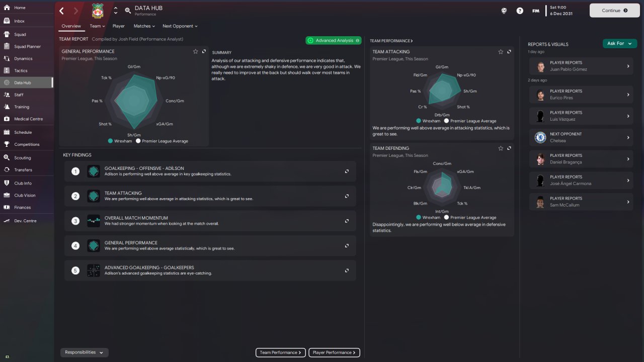Click the FM menu icon
644x362 pixels.
[536, 11]
